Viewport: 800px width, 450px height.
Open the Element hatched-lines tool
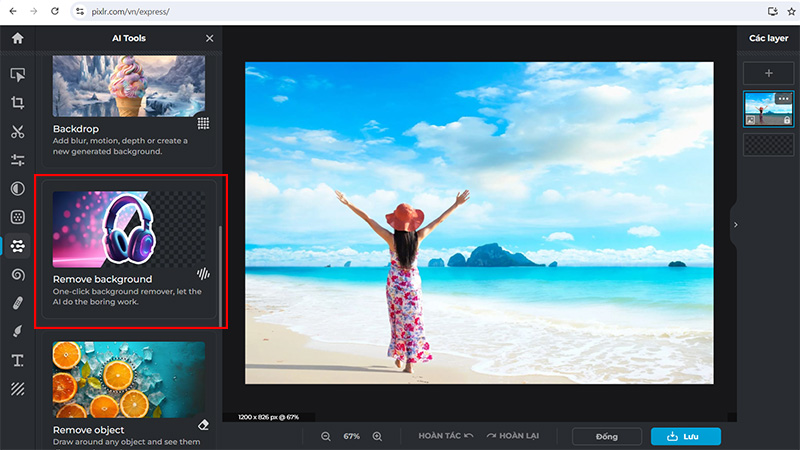17,389
